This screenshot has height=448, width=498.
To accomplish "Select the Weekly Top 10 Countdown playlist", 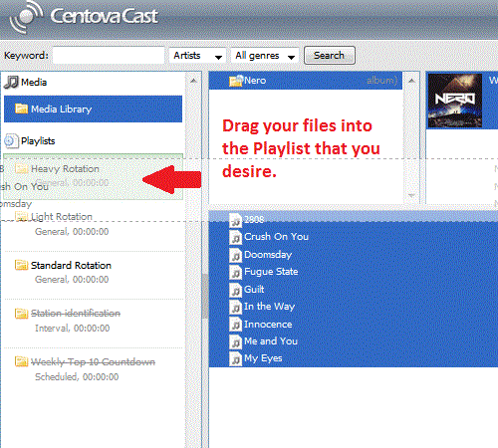I will coord(93,369).
